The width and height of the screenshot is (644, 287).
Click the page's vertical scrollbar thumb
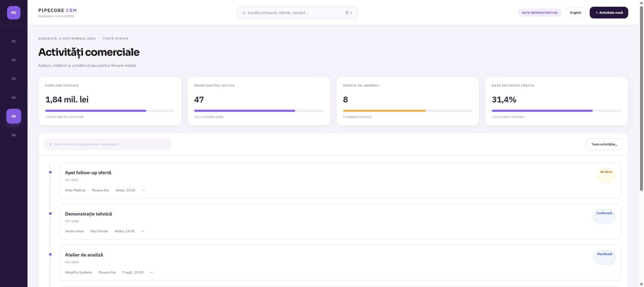[641, 98]
